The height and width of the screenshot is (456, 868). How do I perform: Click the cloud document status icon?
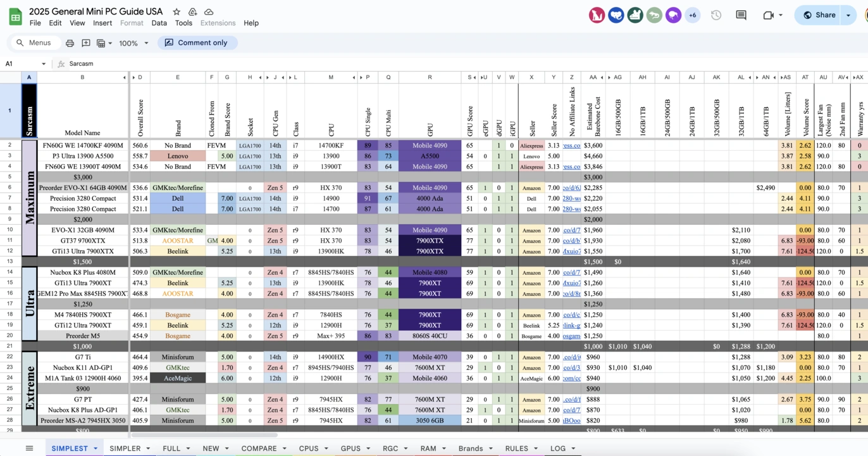[x=209, y=12]
